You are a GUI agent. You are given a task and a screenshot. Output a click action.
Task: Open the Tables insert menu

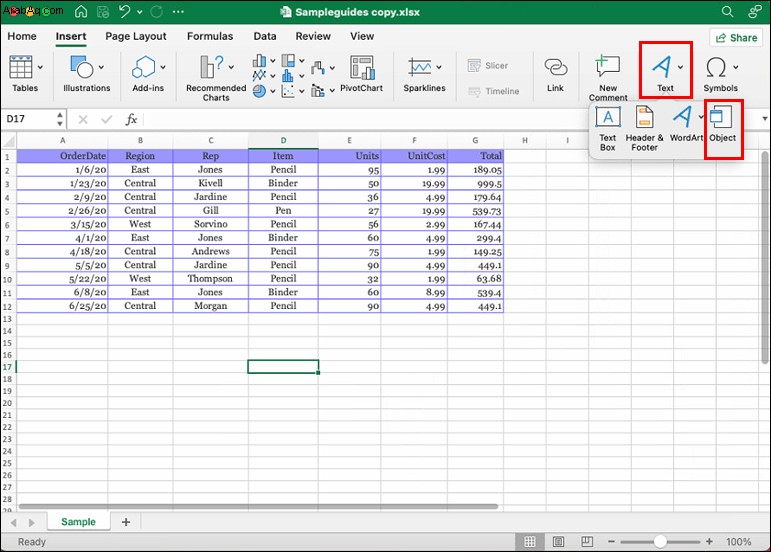tap(25, 74)
